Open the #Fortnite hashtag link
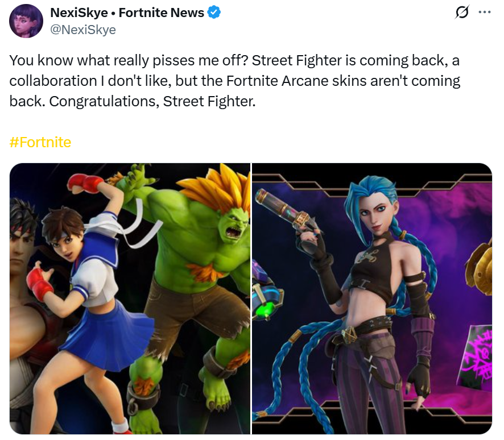504x440 pixels. pyautogui.click(x=40, y=142)
